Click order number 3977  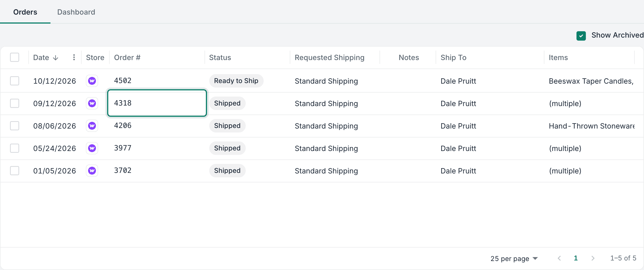pyautogui.click(x=123, y=148)
